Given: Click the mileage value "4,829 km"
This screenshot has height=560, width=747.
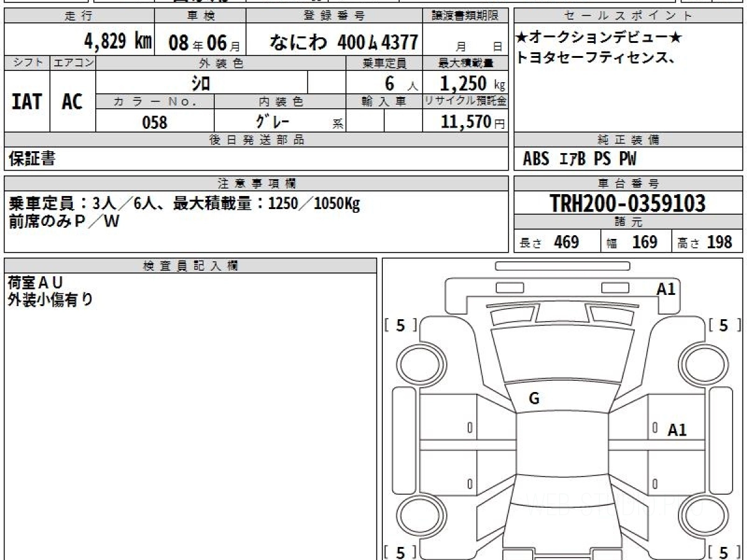Looking at the screenshot, I should click(118, 42).
